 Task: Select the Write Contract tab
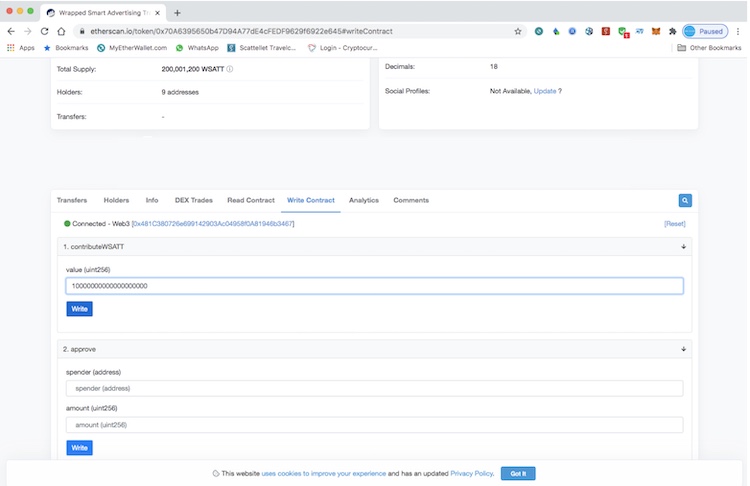click(311, 200)
